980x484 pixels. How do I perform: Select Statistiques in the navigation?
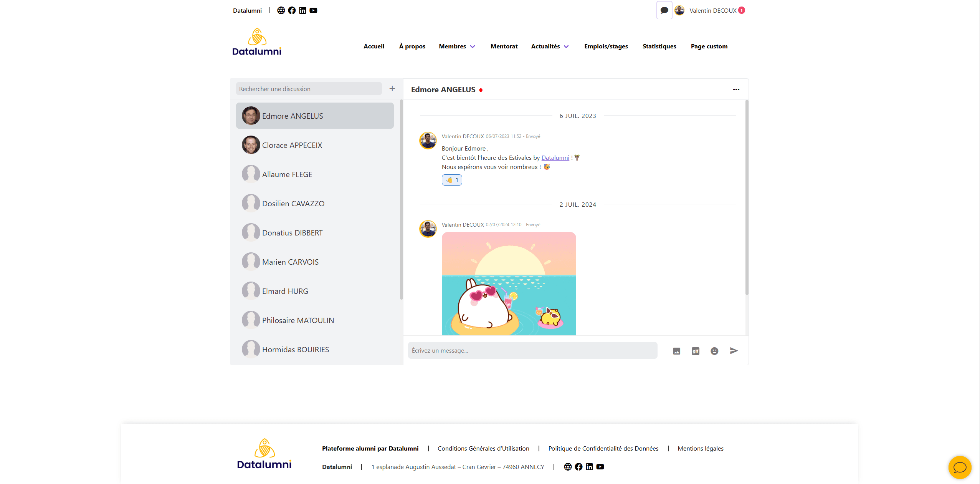(659, 46)
